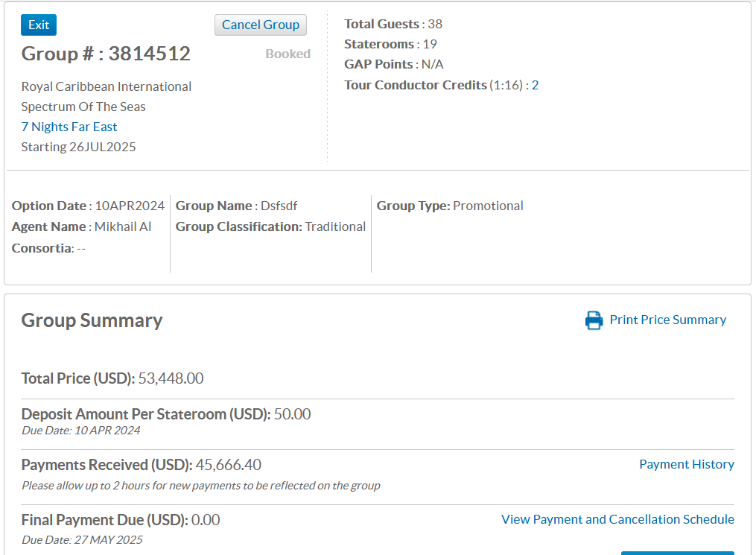Click Due Date: 10 APR 2024 text

pyautogui.click(x=81, y=431)
